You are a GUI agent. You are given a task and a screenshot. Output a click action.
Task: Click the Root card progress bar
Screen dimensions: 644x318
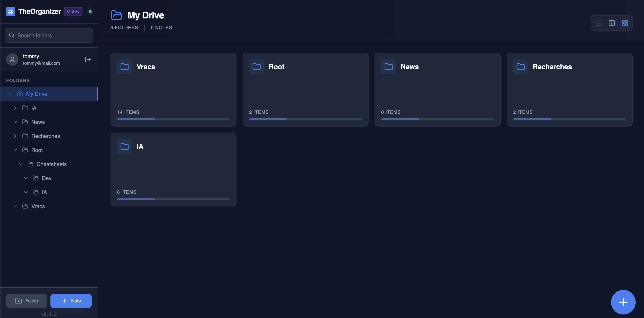[x=305, y=119]
